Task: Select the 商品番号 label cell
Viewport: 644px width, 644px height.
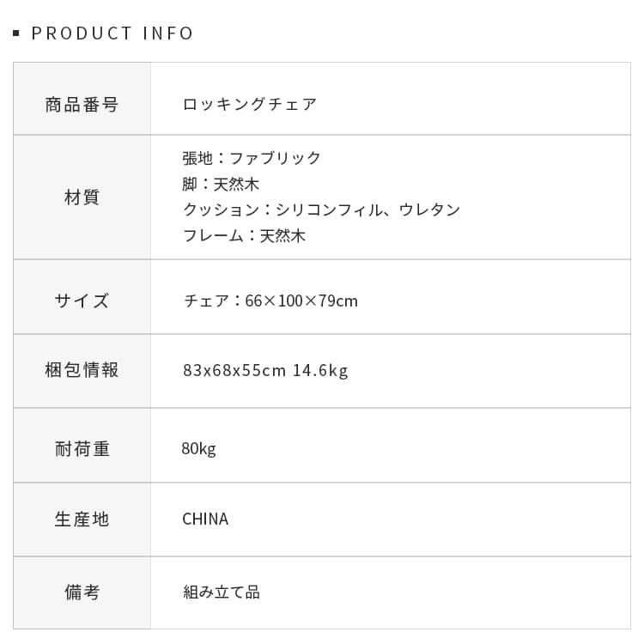Action: pos(82,105)
